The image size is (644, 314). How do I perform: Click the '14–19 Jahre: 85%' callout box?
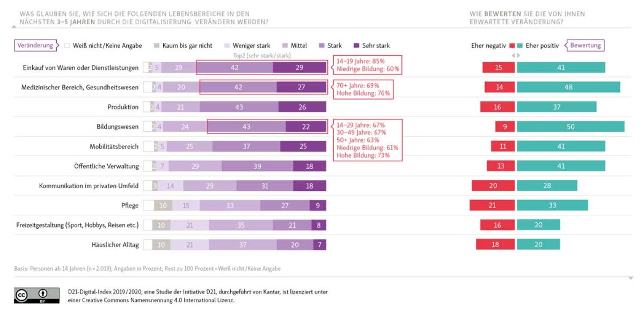[x=366, y=65]
